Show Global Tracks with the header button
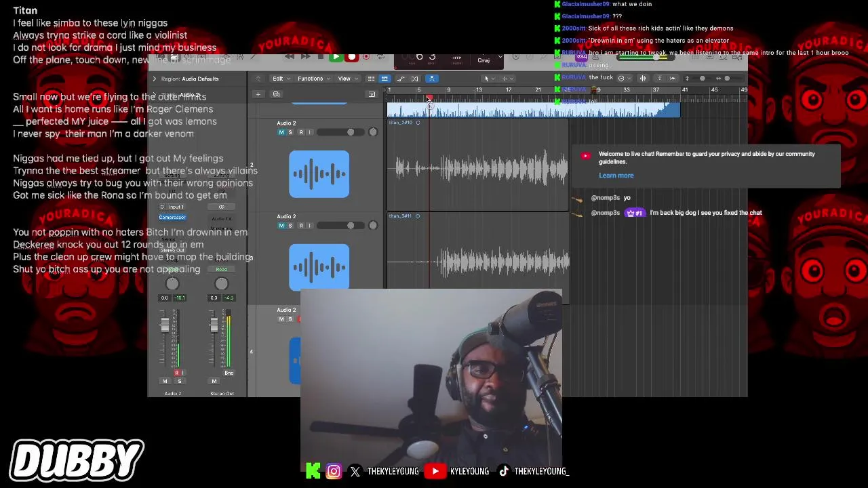868x488 pixels. 372,94
